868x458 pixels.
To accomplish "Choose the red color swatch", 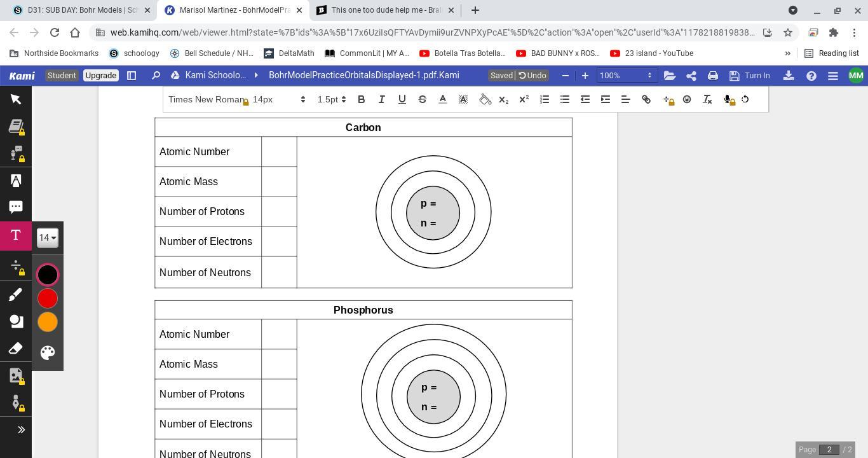I will click(48, 298).
